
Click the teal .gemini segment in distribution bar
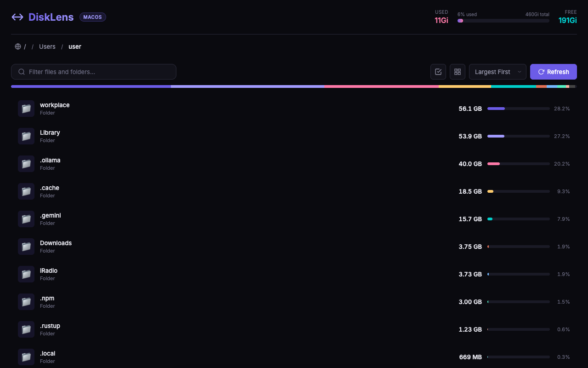pyautogui.click(x=514, y=86)
